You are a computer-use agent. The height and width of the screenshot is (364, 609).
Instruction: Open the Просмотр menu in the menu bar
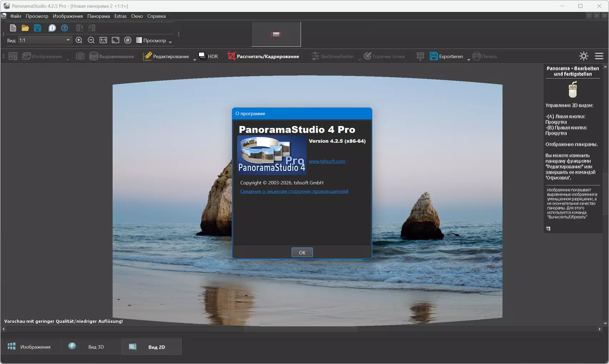pos(37,16)
